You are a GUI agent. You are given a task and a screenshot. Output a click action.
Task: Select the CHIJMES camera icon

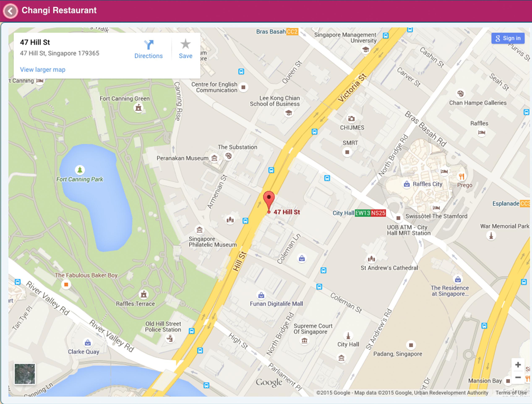pos(351,118)
